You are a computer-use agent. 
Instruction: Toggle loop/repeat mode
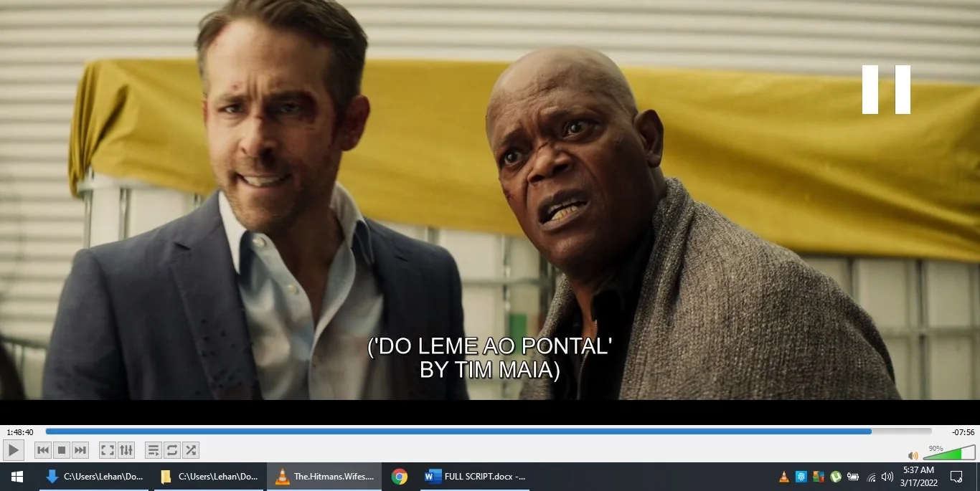(x=172, y=450)
